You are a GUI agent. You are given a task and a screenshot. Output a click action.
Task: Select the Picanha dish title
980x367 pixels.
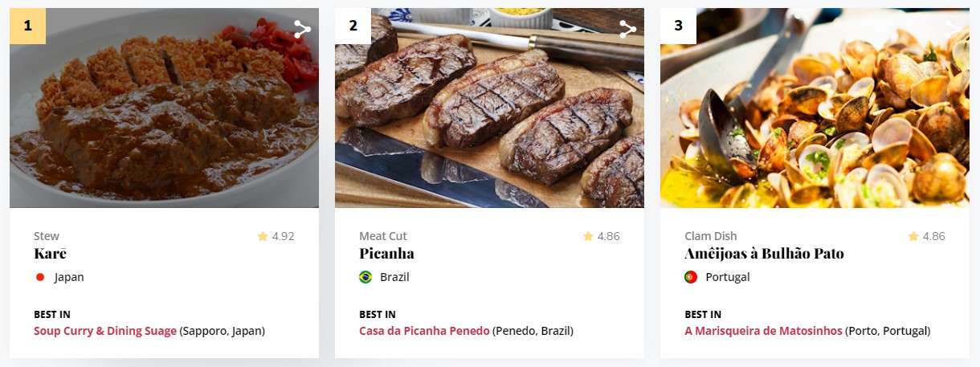coord(386,254)
